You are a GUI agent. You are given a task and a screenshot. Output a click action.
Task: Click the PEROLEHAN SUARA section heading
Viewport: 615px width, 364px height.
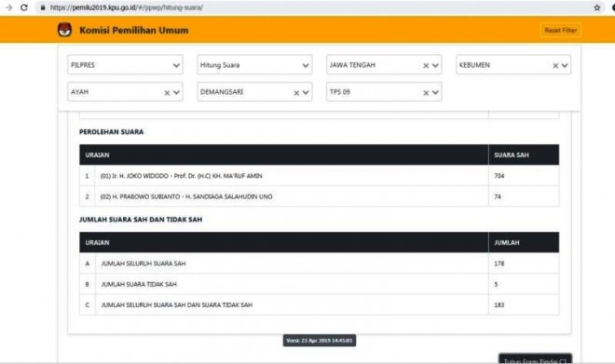(x=112, y=131)
